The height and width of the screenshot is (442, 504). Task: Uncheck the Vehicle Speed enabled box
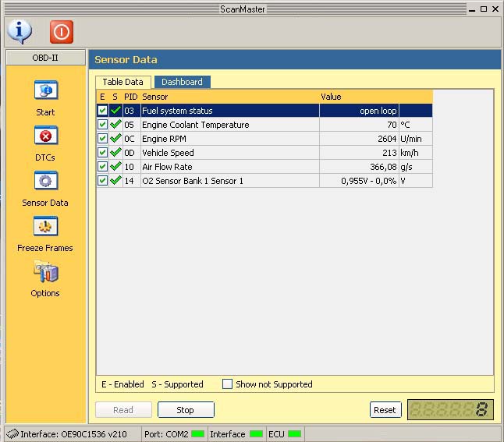pos(102,153)
